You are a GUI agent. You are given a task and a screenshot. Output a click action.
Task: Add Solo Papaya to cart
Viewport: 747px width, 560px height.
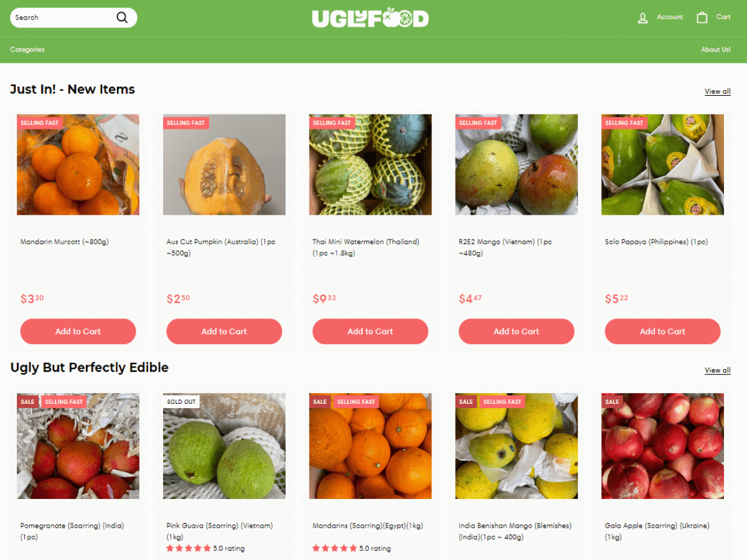(662, 332)
